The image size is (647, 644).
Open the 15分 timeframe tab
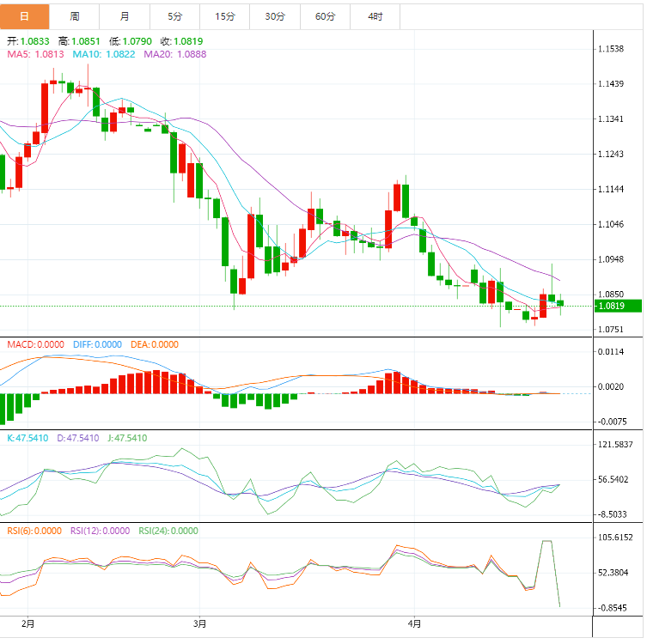225,16
